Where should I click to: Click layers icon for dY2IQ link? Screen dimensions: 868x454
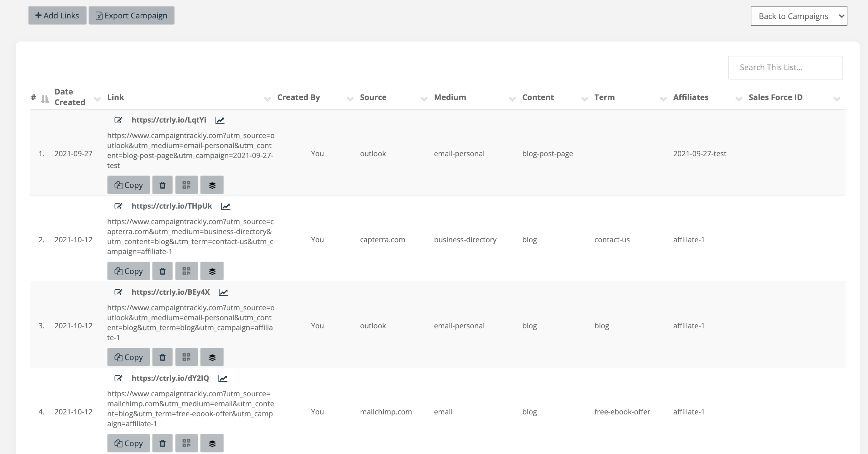pyautogui.click(x=212, y=443)
